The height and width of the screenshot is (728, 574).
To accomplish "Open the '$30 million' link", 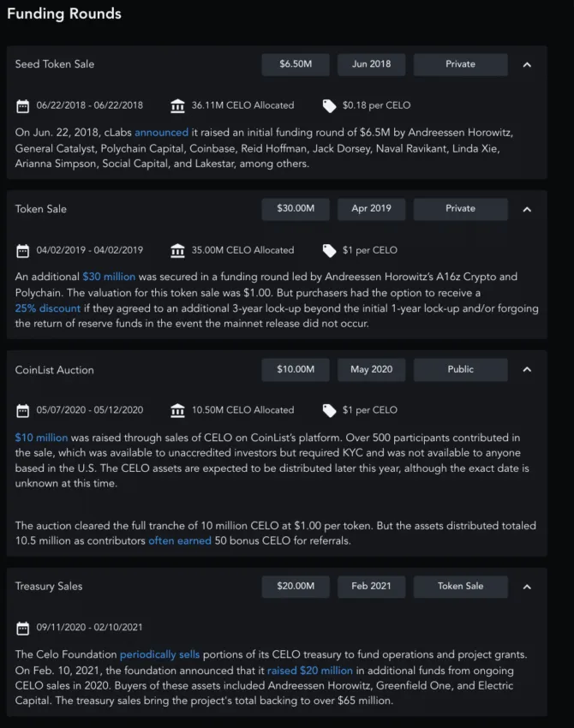I will coord(109,277).
